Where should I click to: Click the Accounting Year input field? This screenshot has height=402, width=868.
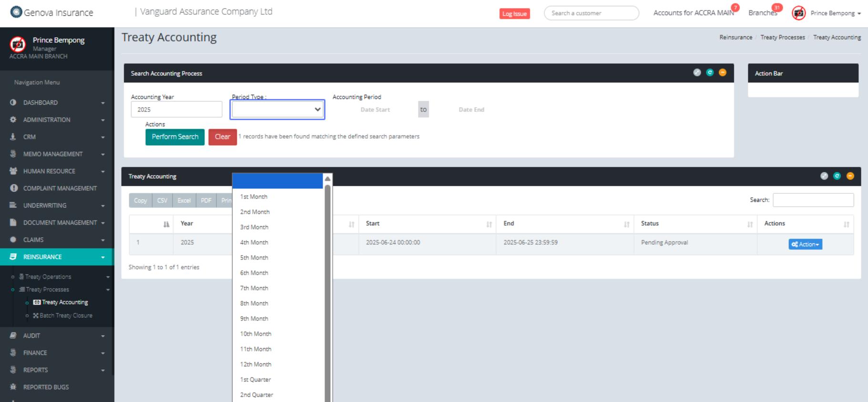(x=176, y=110)
